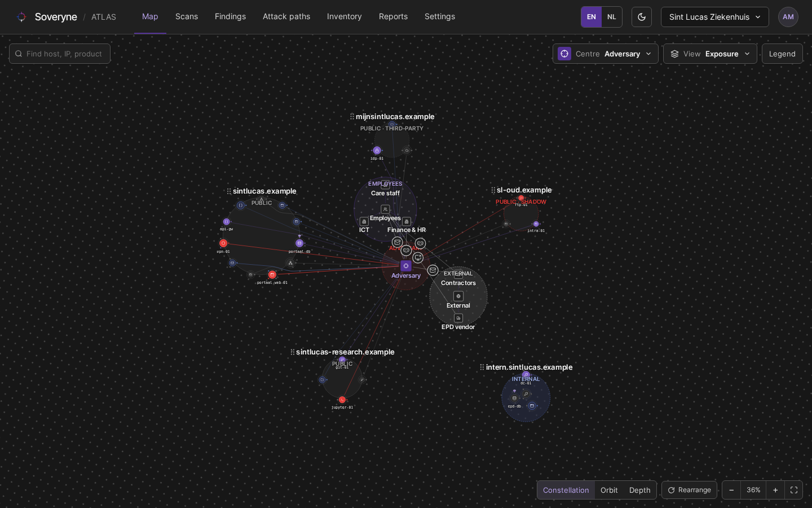Screen dimensions: 812x508
Task: Click the Find host search field
Action: tap(60, 54)
